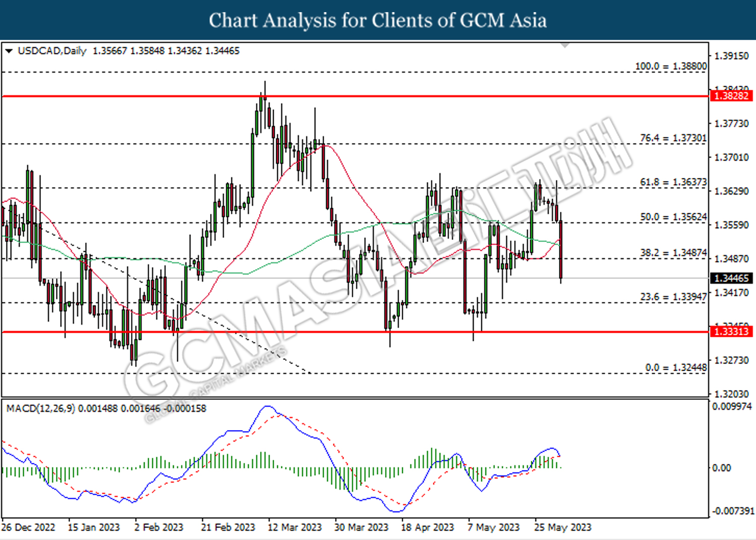Click the 1.35590 price axis value

[731, 225]
